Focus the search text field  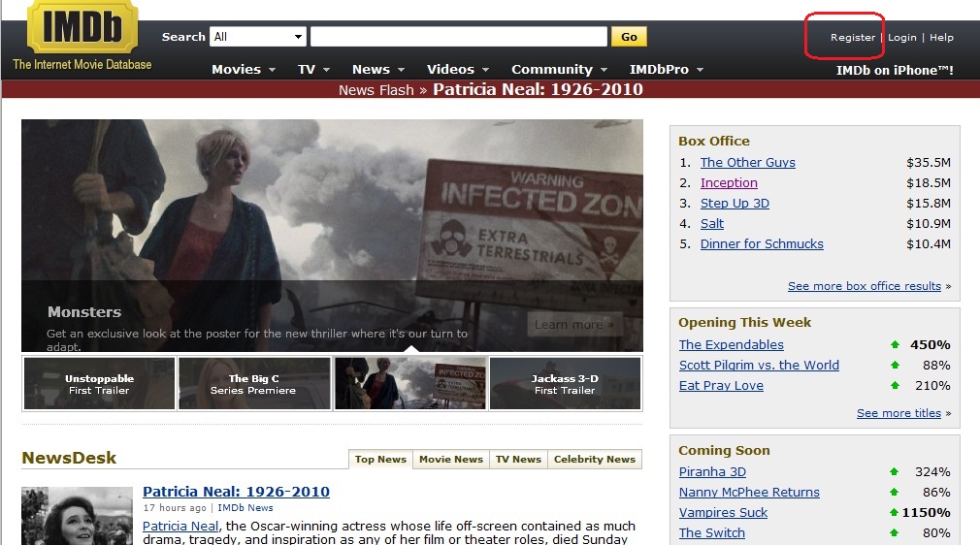coord(459,37)
